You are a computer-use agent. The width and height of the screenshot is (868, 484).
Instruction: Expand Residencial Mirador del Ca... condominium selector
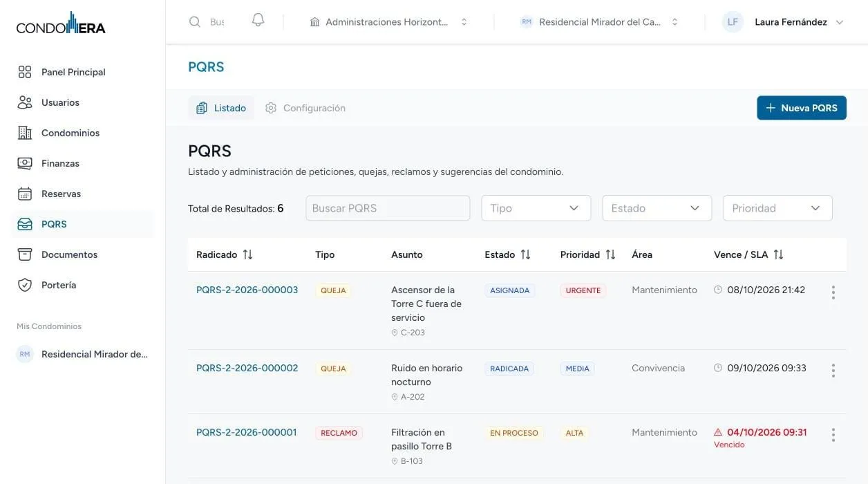(x=599, y=22)
